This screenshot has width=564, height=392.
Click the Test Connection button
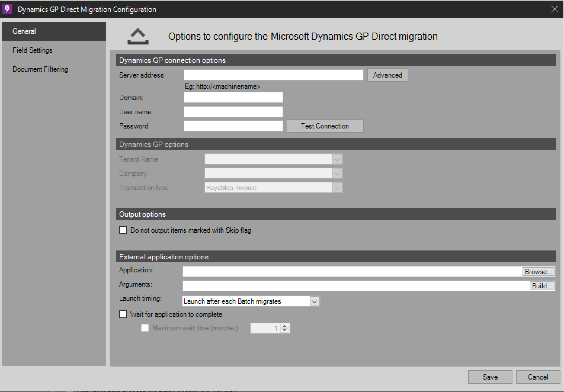click(x=325, y=126)
